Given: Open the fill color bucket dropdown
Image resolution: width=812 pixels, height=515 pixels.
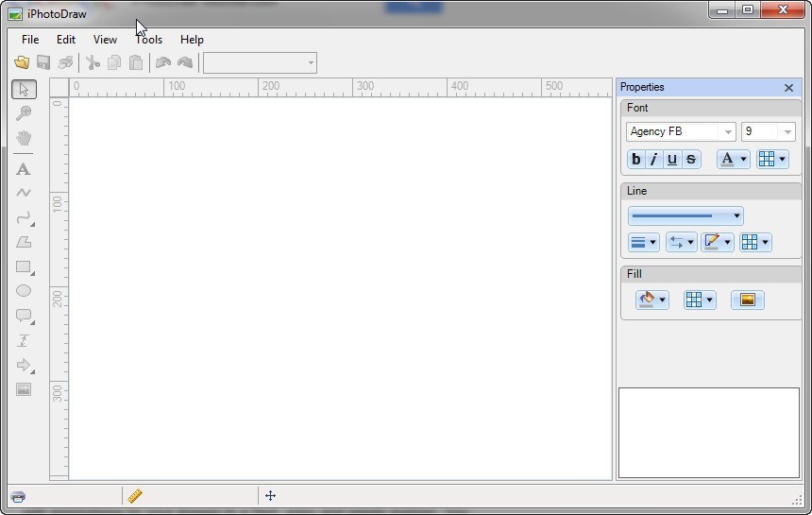Looking at the screenshot, I should click(652, 300).
